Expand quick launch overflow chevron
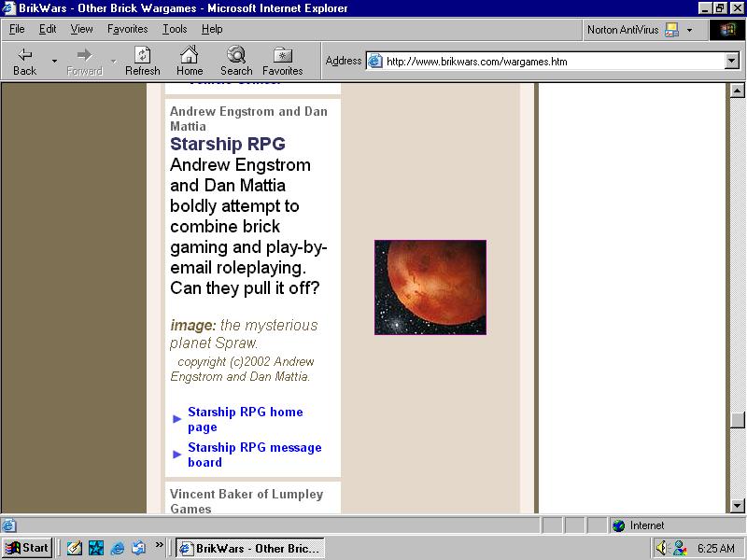 (x=159, y=544)
